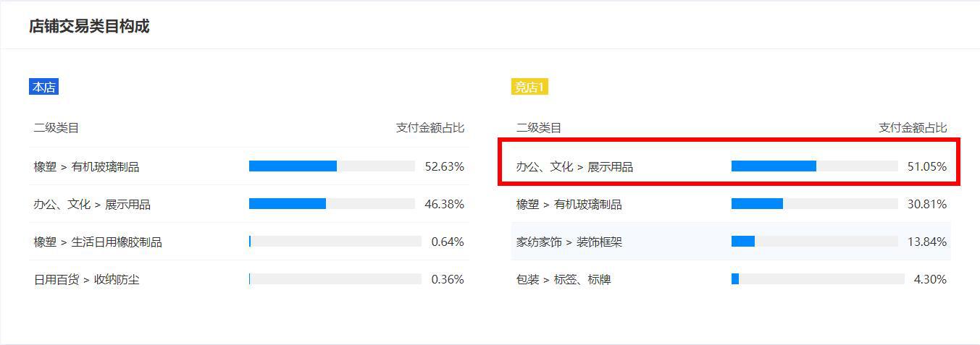Select 橡塑 > 有机玻璃制品 row in 本店
Image resolution: width=980 pixels, height=345 pixels.
pyautogui.click(x=249, y=166)
